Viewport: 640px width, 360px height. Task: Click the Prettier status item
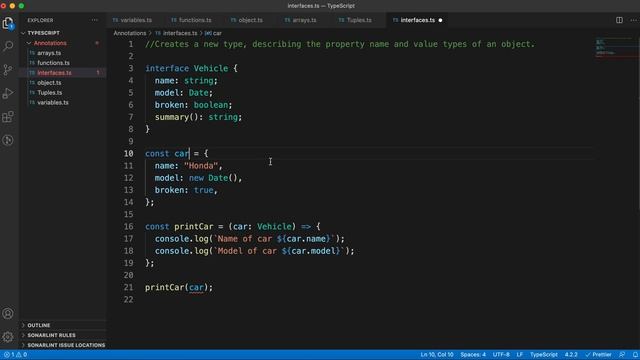pos(598,355)
